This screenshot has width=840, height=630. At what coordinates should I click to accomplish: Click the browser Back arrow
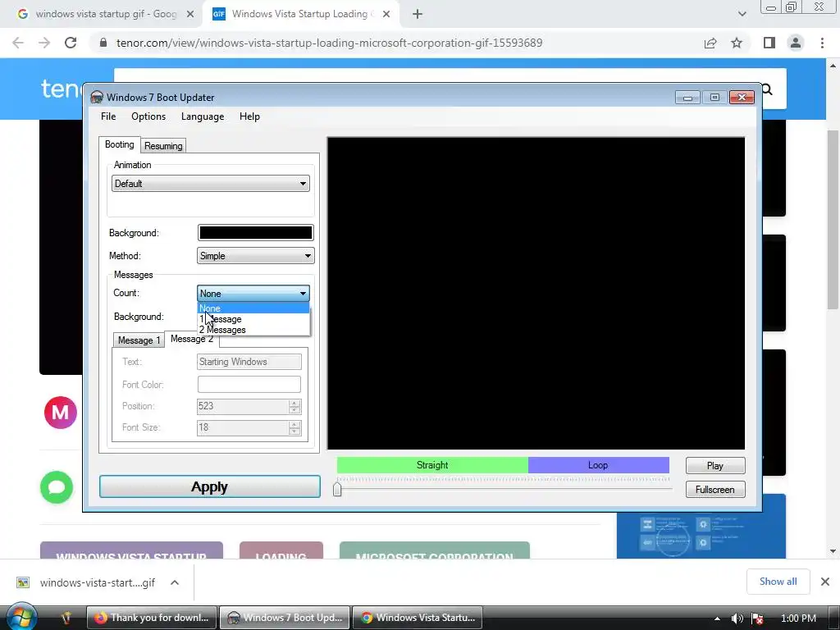click(x=18, y=43)
